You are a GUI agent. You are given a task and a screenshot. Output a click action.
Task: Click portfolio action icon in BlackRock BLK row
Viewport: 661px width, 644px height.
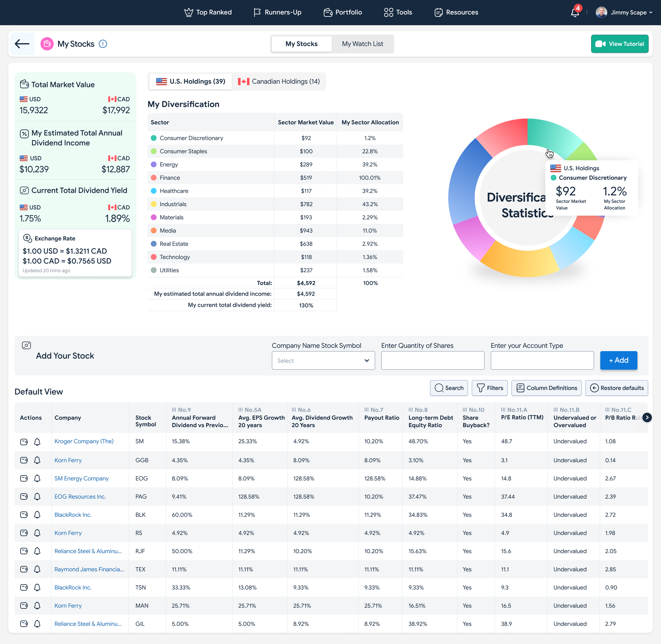24,515
